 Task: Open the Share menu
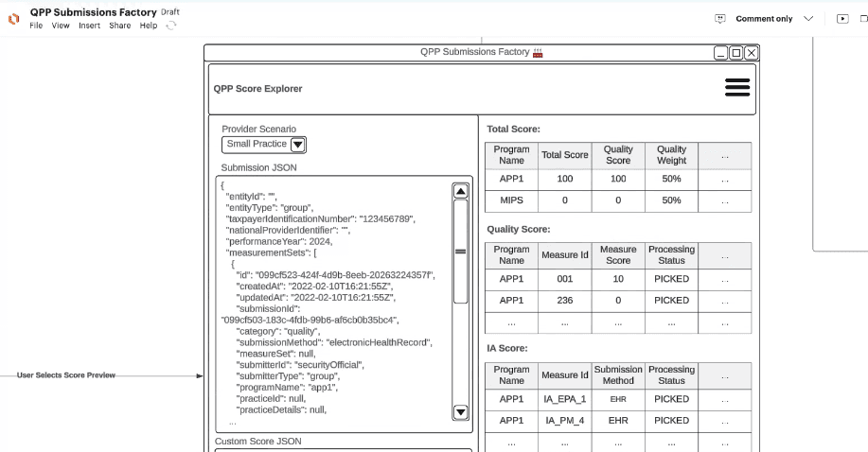click(x=119, y=26)
